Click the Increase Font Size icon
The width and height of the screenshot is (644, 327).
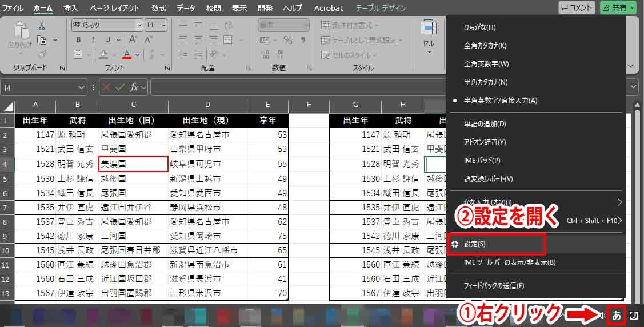[133, 40]
